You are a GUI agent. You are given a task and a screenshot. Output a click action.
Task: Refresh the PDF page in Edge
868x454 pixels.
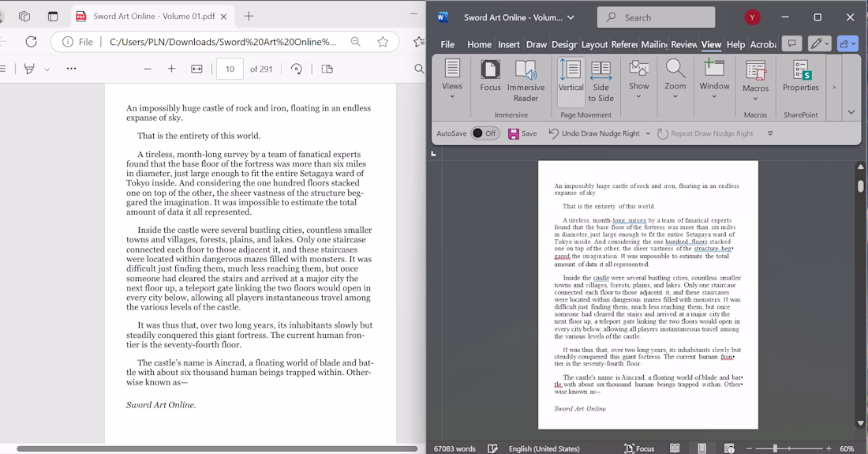click(x=31, y=42)
